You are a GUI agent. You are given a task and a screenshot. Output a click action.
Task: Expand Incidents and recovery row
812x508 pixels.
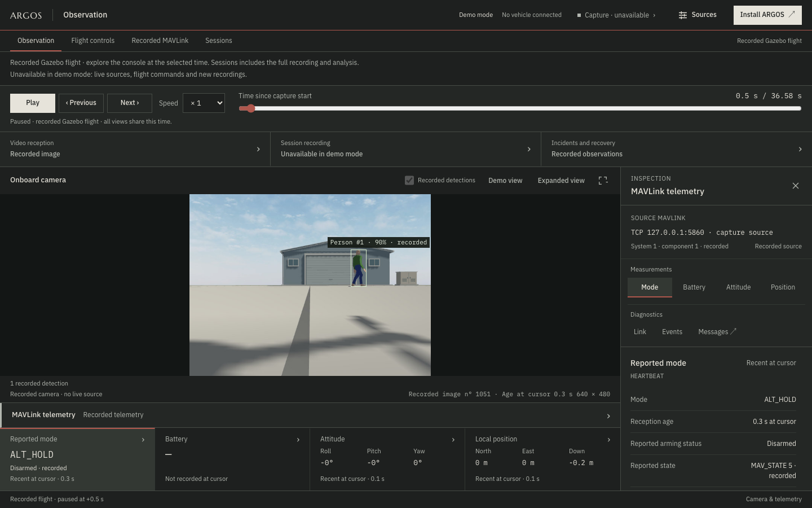tap(677, 149)
